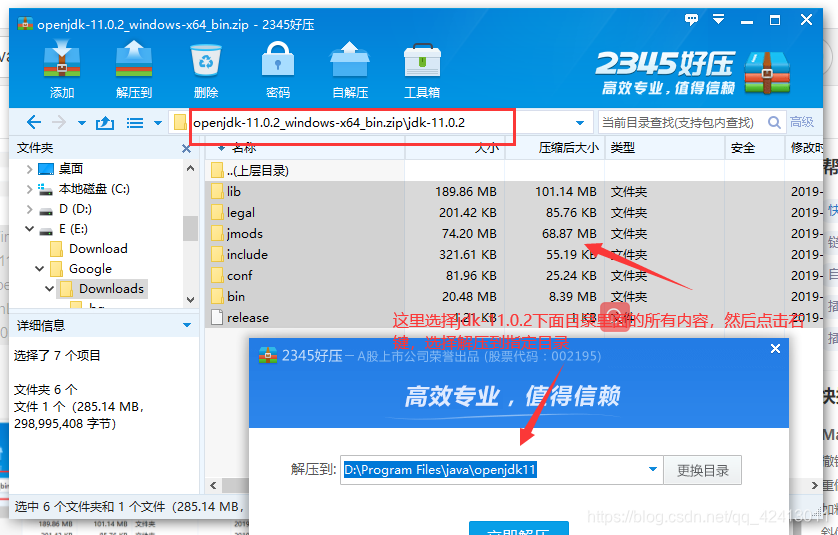
Task: Open the destination path dropdown arrow
Action: coord(653,469)
